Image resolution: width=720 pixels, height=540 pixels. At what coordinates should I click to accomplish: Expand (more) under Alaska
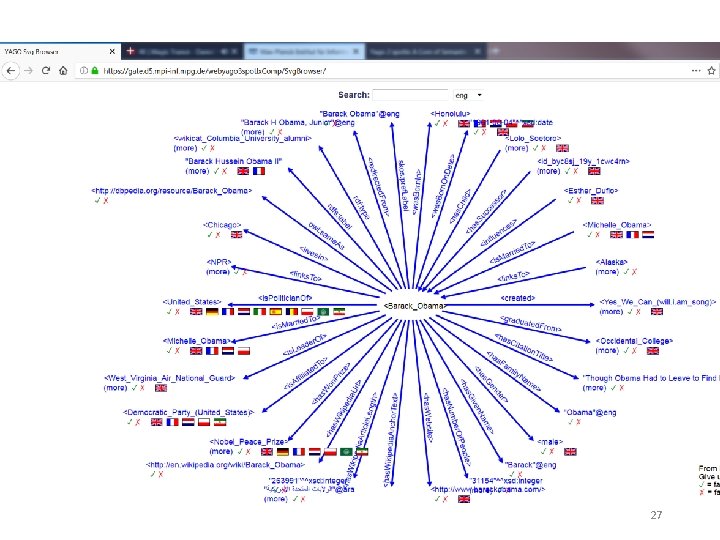point(607,272)
